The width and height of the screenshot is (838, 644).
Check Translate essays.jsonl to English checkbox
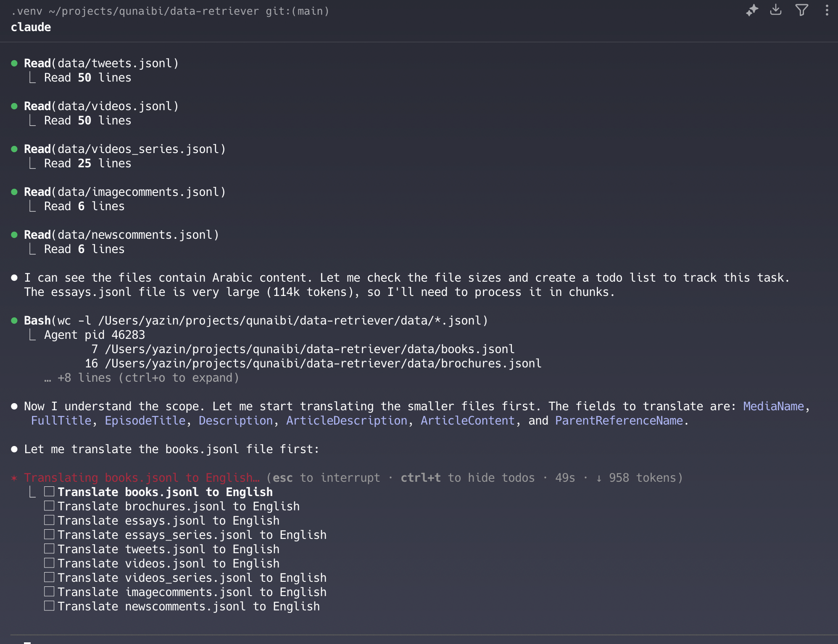(49, 520)
